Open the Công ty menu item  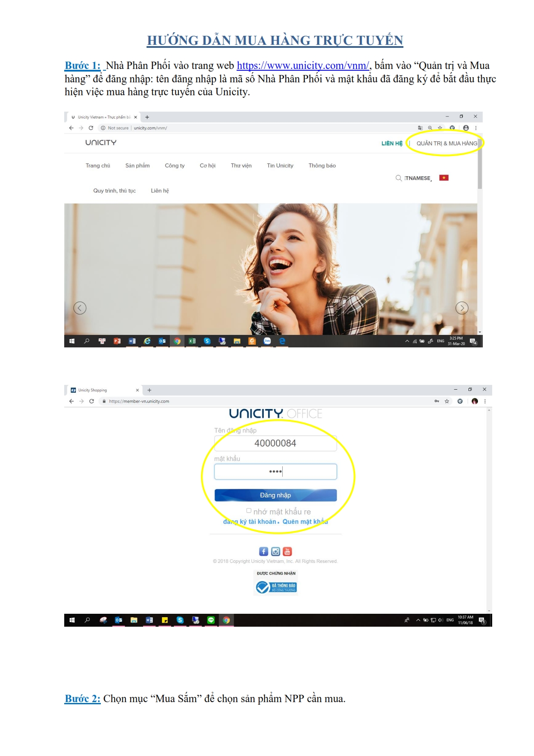click(175, 166)
